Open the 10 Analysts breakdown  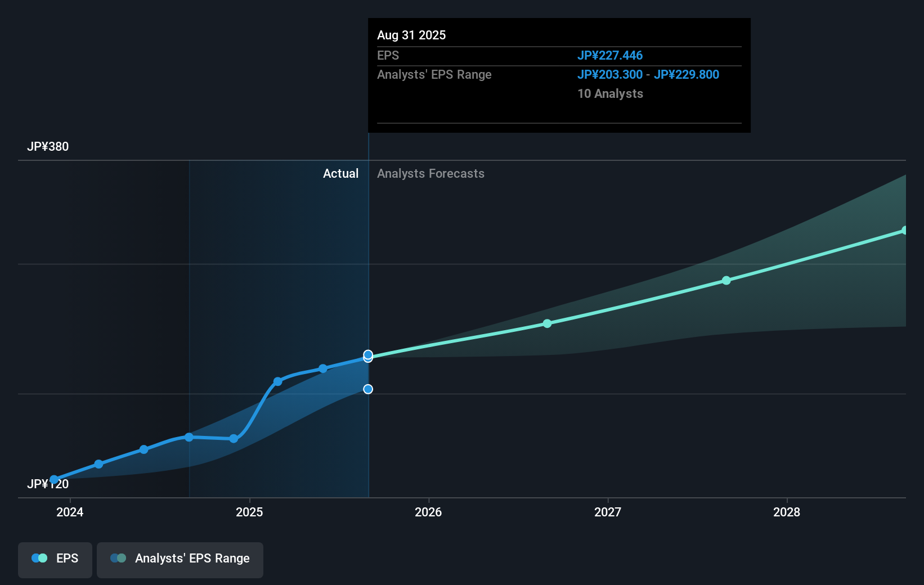(x=610, y=94)
